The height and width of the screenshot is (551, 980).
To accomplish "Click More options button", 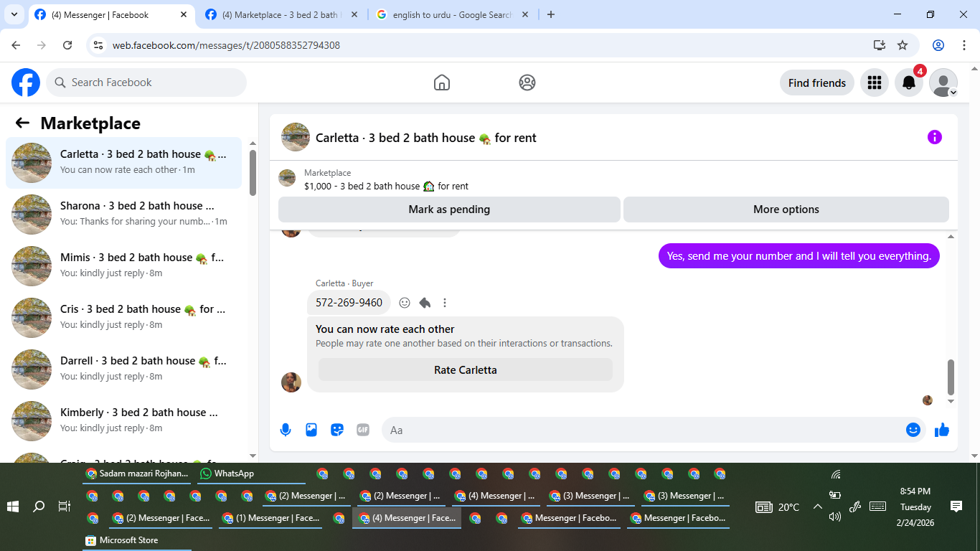I will pyautogui.click(x=786, y=209).
